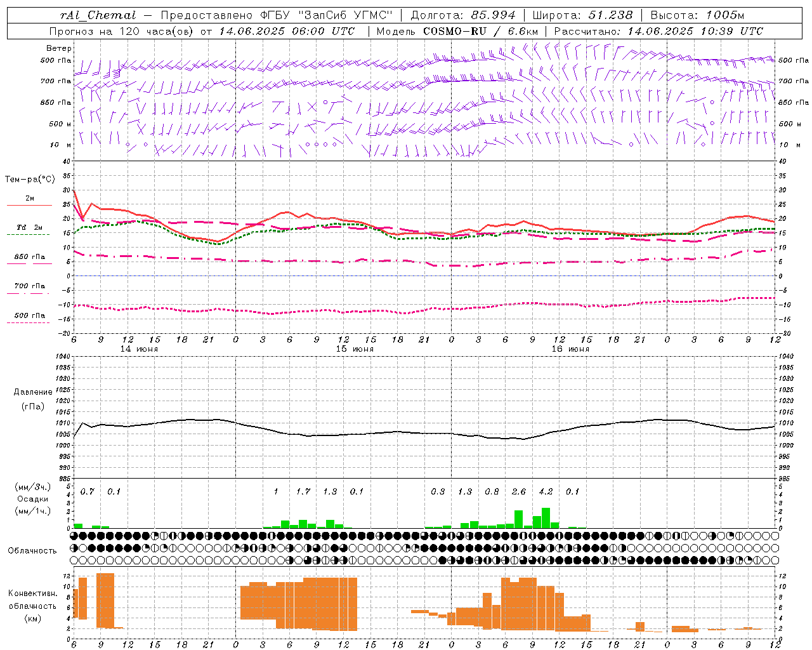Viewport: 812px width, 650px height.
Task: Select the Прогноз на 120 часа(ов) text
Action: (x=122, y=31)
